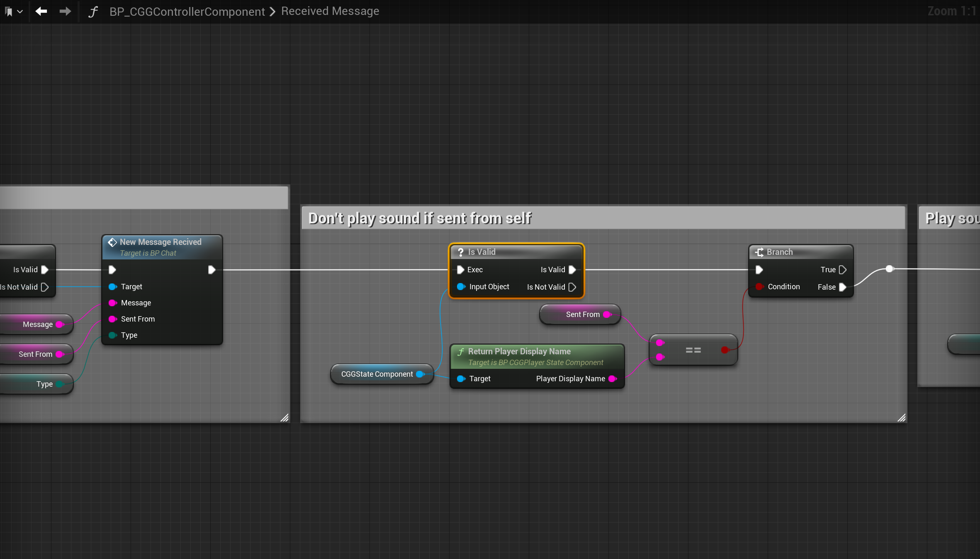This screenshot has height=559, width=980.
Task: Click the red Condition pin on Branch
Action: [759, 287]
